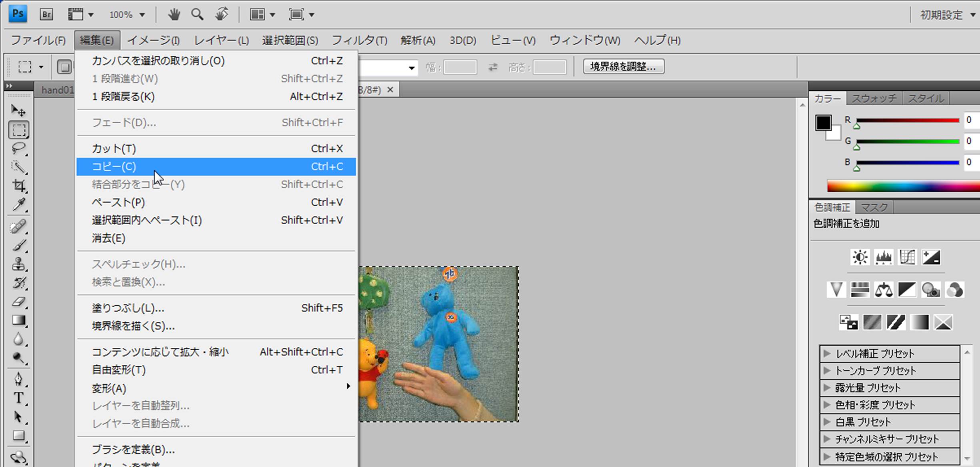Choose ペースト(P) from the edit menu
Image resolution: width=980 pixels, height=467 pixels.
tap(118, 202)
